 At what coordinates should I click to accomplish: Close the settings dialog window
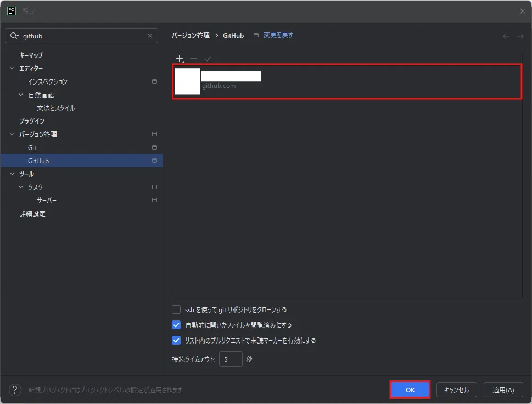coord(523,11)
